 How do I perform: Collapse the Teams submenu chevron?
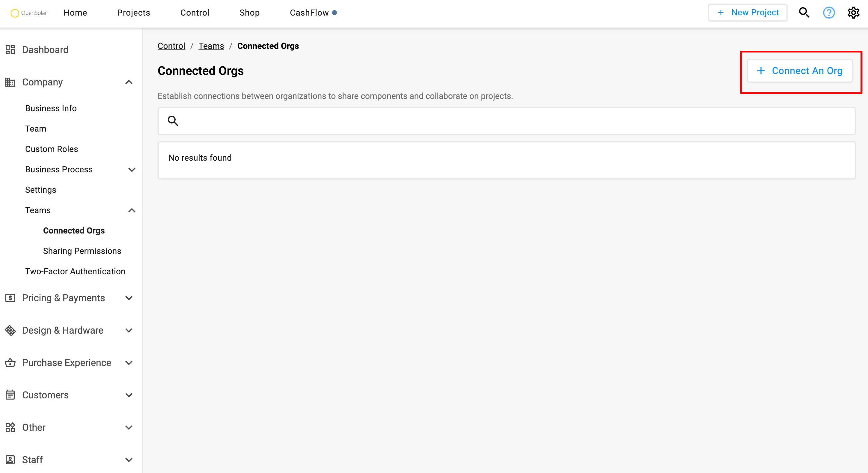(132, 210)
